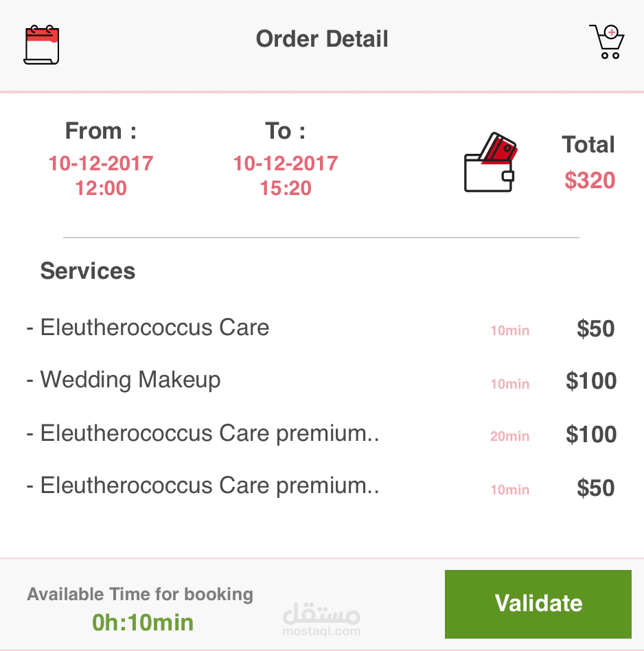Select the To date 10-12-2017 15:20
Image resolution: width=644 pixels, height=651 pixels.
pos(285,175)
